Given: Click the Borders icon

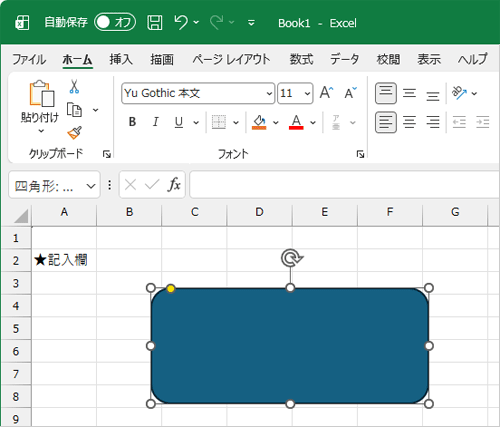Looking at the screenshot, I should [x=219, y=122].
